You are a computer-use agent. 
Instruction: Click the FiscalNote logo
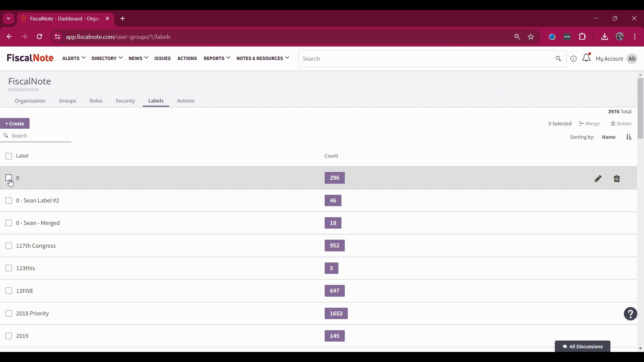30,58
